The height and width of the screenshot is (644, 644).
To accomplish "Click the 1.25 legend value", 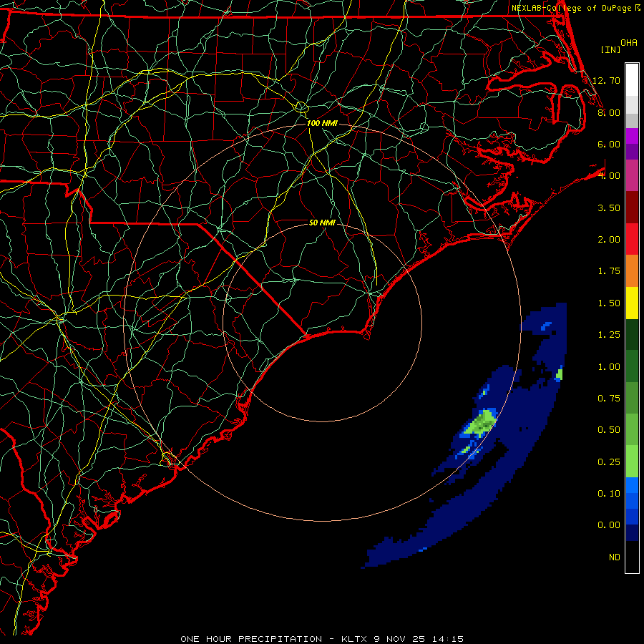I will tap(609, 335).
